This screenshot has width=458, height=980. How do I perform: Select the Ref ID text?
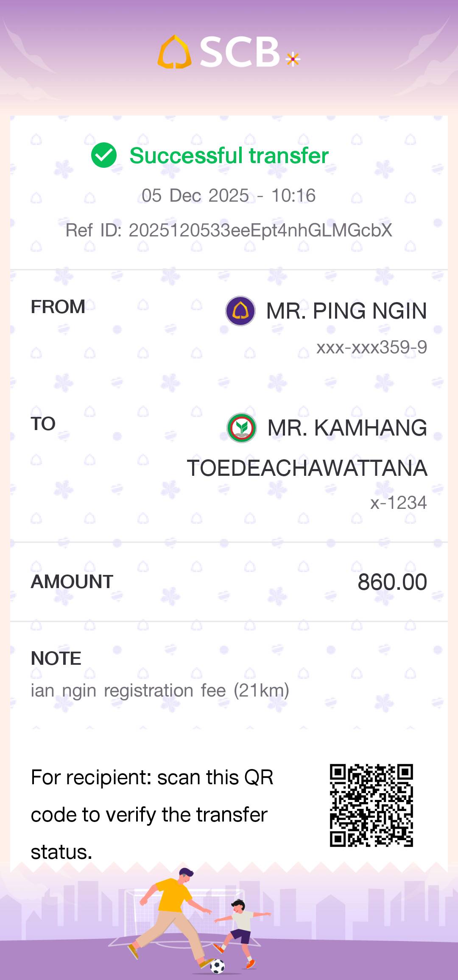click(229, 230)
